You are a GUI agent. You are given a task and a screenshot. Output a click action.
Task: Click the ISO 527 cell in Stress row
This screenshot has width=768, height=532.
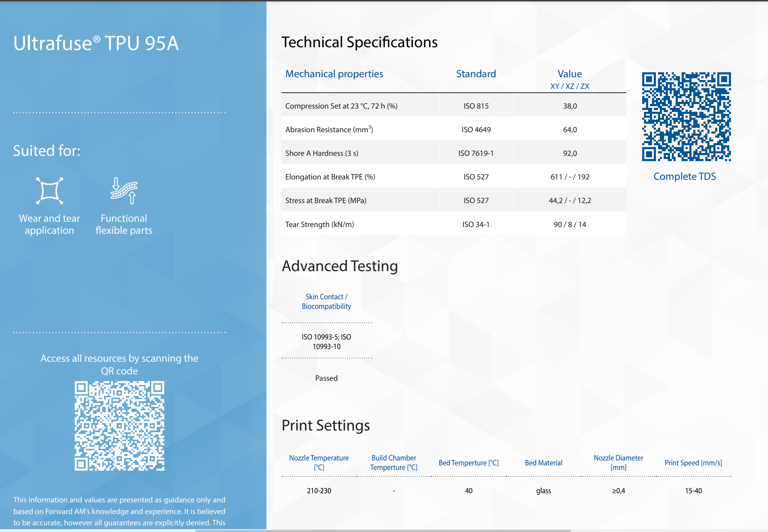476,201
